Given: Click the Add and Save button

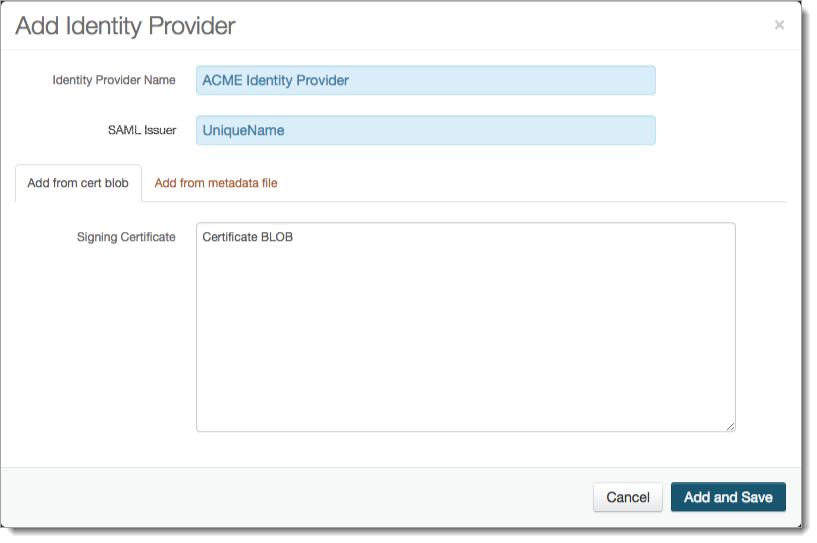Looking at the screenshot, I should [x=728, y=497].
